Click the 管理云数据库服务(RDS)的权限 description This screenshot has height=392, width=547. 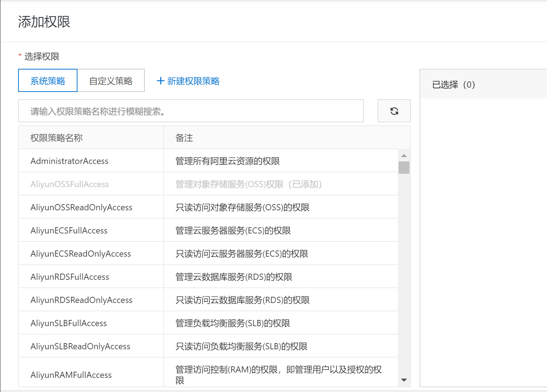click(234, 277)
